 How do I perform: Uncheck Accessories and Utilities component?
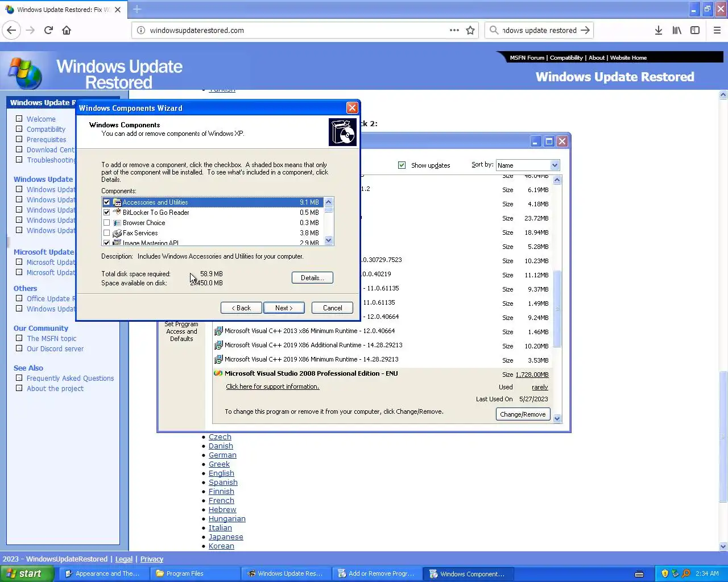click(x=106, y=202)
